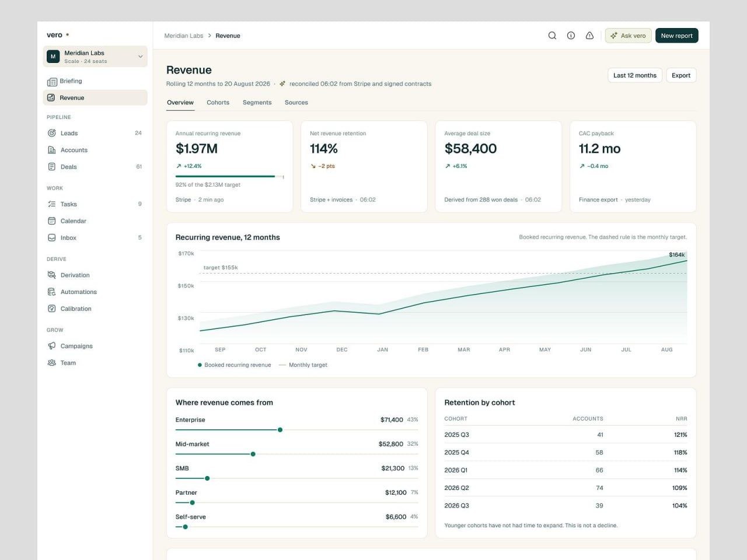The image size is (747, 560).
Task: Click the 114% net revenue retention value
Action: pyautogui.click(x=324, y=149)
